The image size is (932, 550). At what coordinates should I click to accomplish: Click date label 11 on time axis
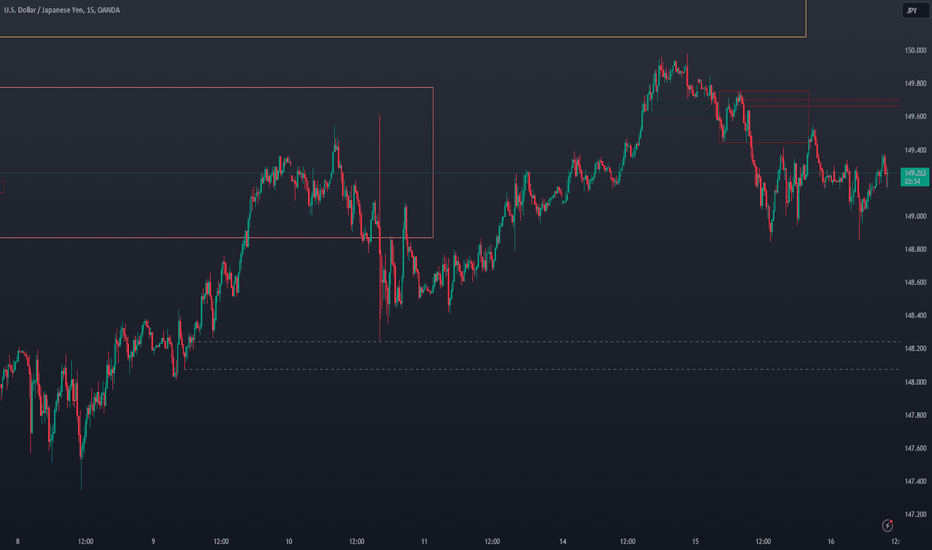[424, 542]
